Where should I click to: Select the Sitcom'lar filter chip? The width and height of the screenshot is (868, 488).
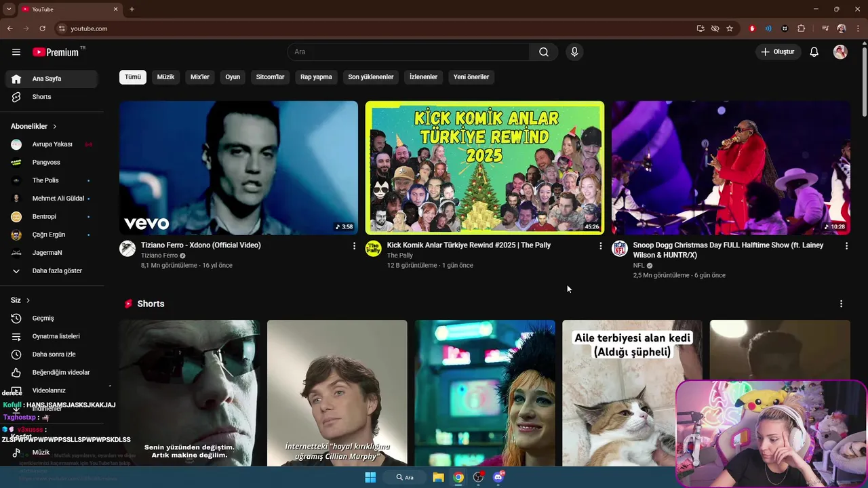tap(270, 77)
